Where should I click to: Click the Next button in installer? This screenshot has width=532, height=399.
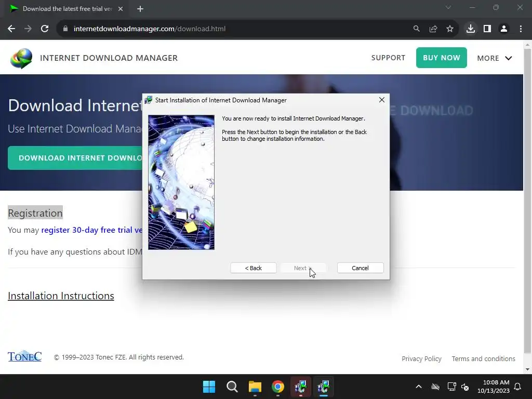coord(303,268)
